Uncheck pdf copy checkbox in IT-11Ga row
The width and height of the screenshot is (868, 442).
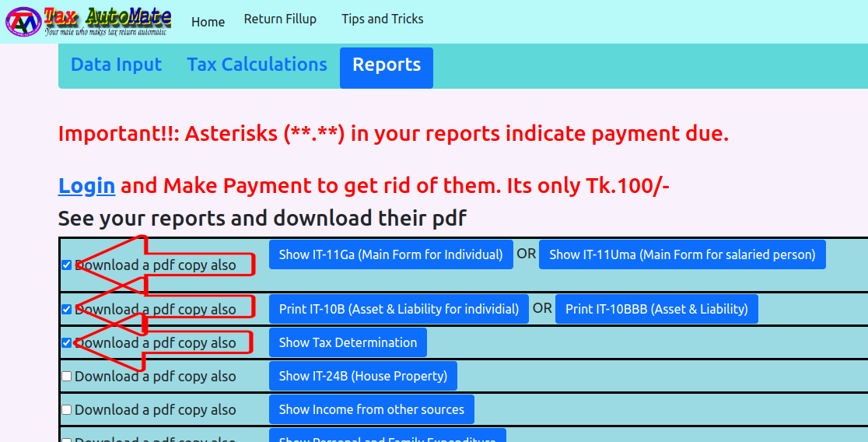pyautogui.click(x=67, y=265)
